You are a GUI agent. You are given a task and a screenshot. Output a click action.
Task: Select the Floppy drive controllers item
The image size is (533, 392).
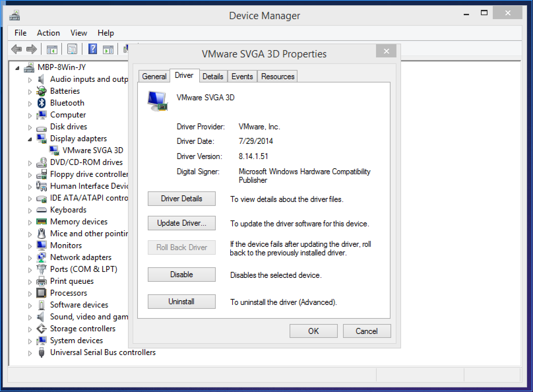[89, 174]
